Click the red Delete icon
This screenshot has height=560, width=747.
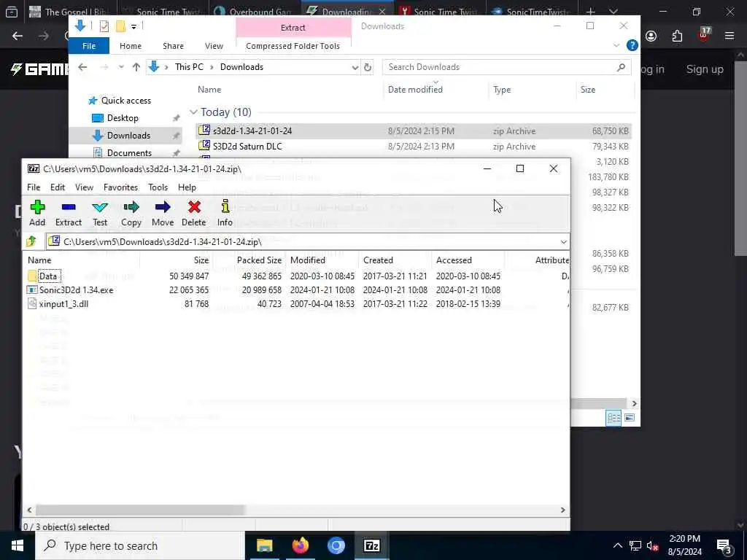pos(193,213)
